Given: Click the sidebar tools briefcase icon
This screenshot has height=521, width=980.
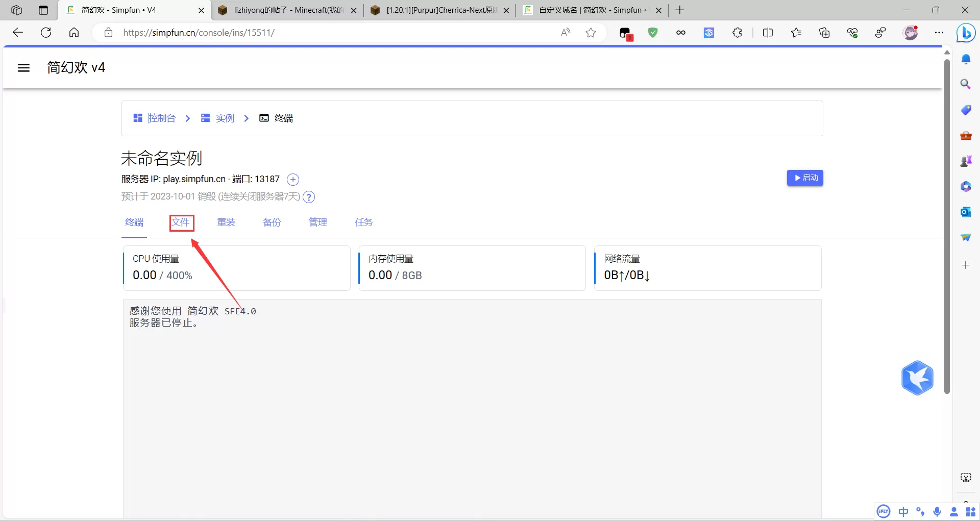Looking at the screenshot, I should click(966, 136).
